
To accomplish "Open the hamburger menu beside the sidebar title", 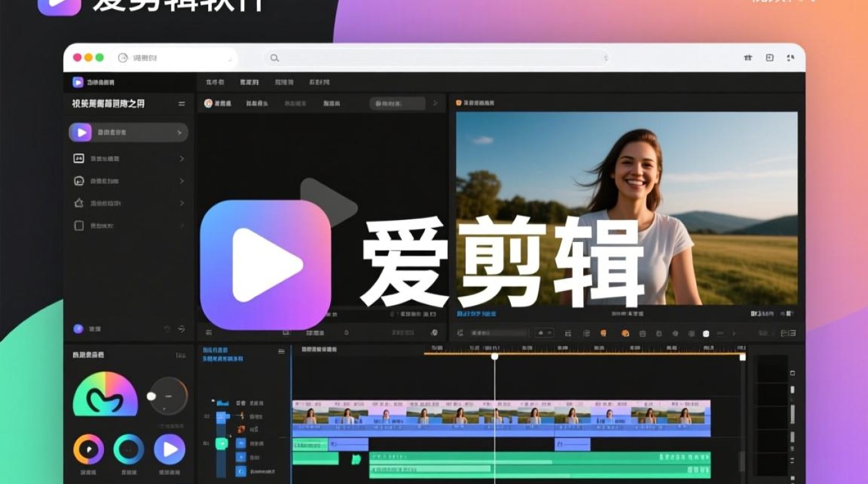I will point(181,103).
